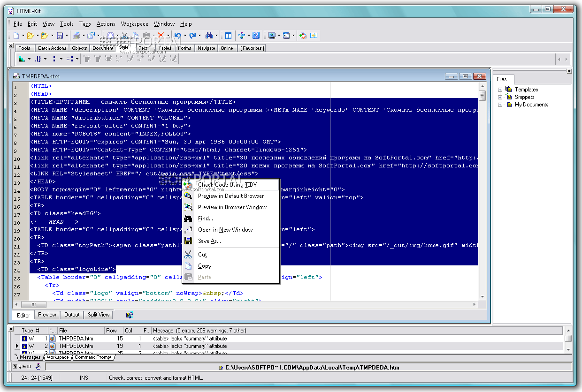The width and height of the screenshot is (582, 392).
Task: Click the editor vertical scrollbar thumb
Action: [482, 96]
